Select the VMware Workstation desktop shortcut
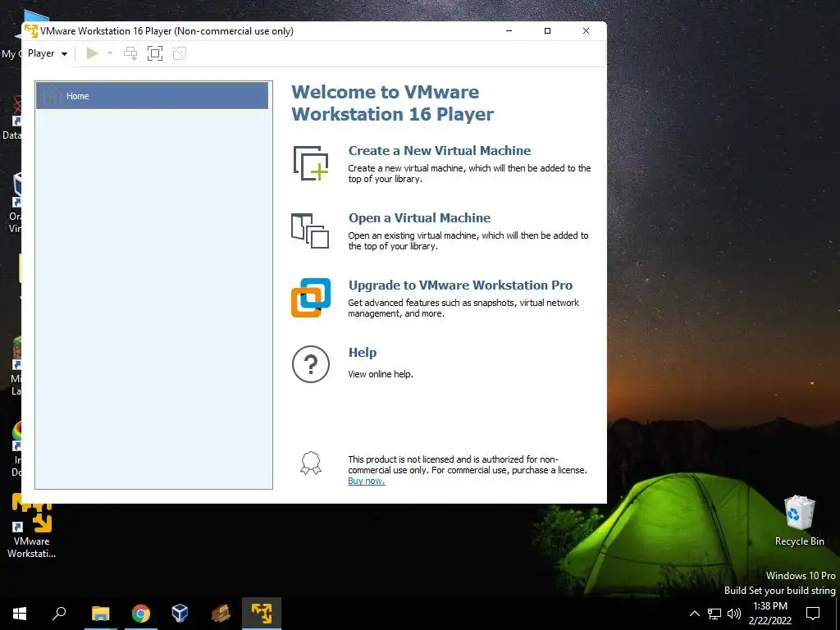Viewport: 840px width, 630px height. [x=31, y=526]
